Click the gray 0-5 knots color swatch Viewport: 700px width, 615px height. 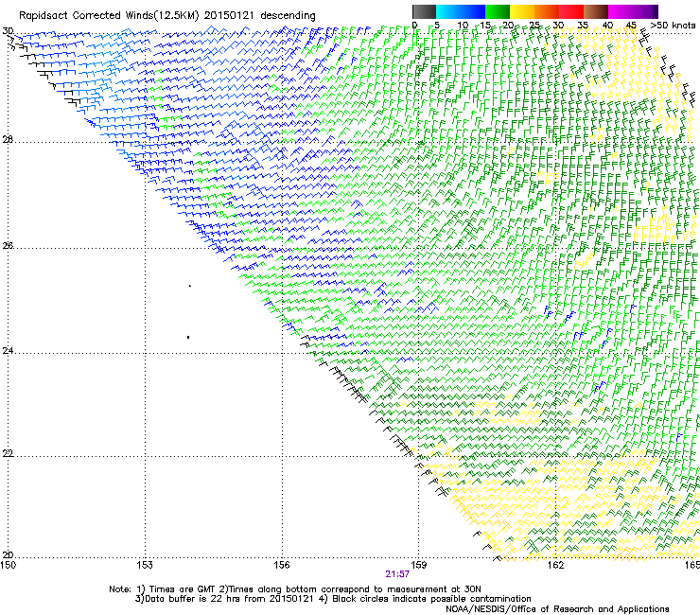coord(424,11)
